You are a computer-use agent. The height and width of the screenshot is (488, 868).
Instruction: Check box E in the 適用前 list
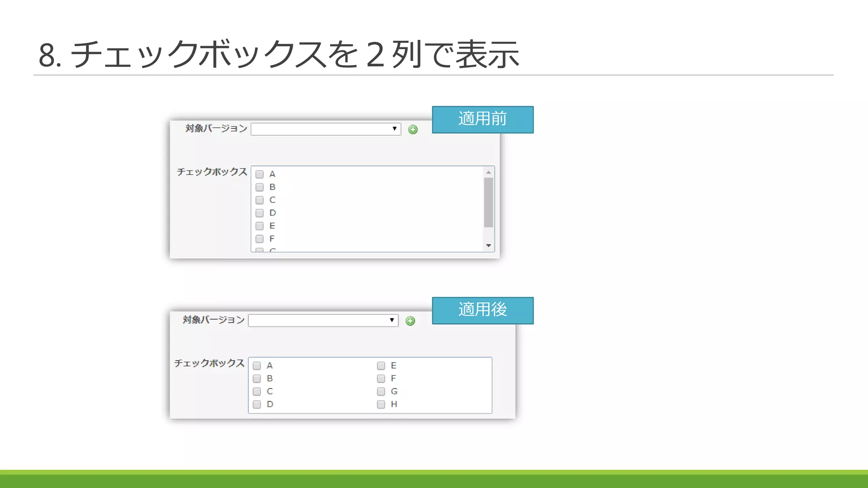click(x=260, y=226)
